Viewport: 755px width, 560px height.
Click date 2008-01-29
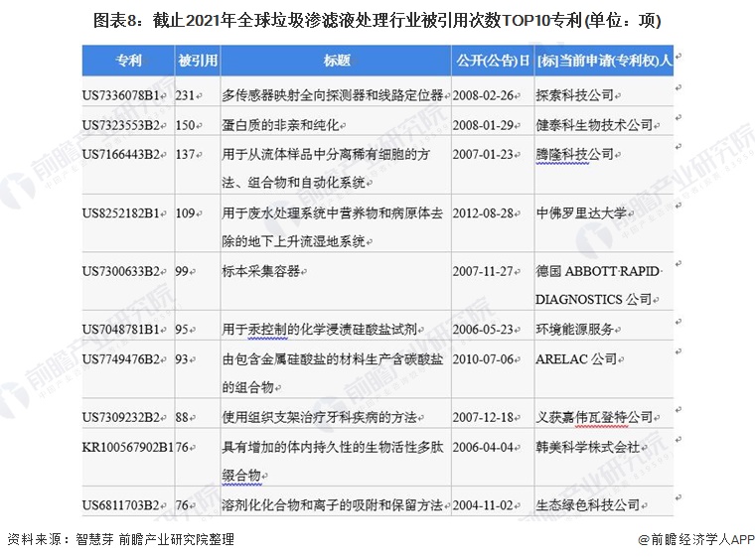483,125
